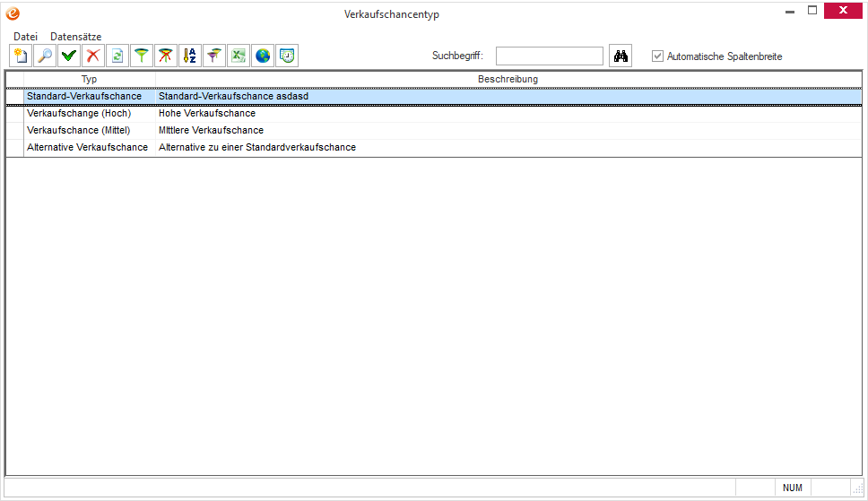Click the 'Mittlere Verkaufschance' description cell
868x501 pixels.
pos(508,131)
